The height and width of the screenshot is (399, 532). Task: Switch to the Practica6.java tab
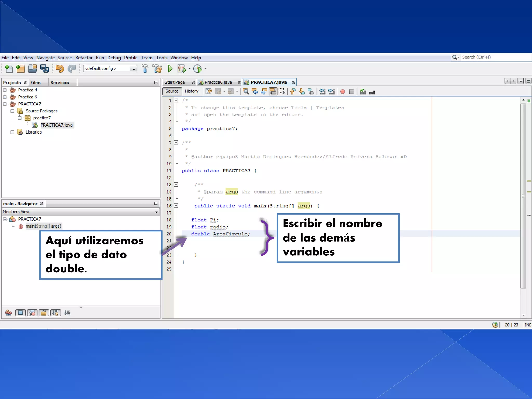[x=218, y=82]
